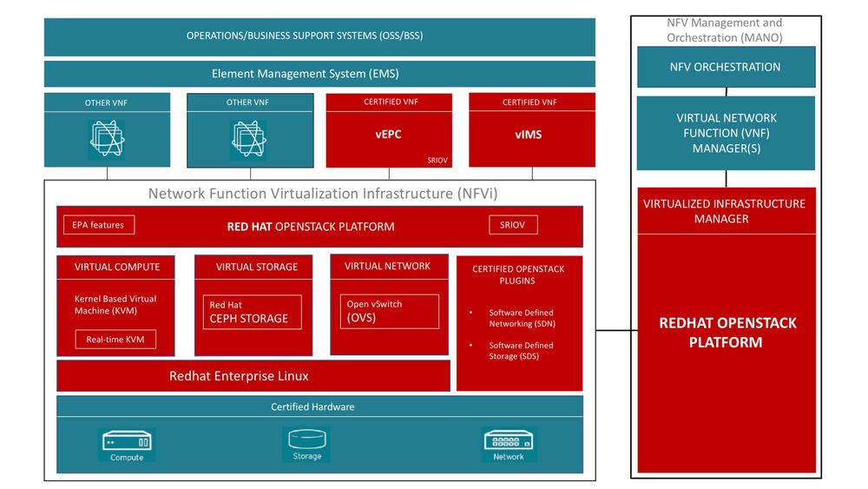Click the VIRTUAL NETWORK FUNCTION (VNF) MANAGER(S) block

point(726,133)
